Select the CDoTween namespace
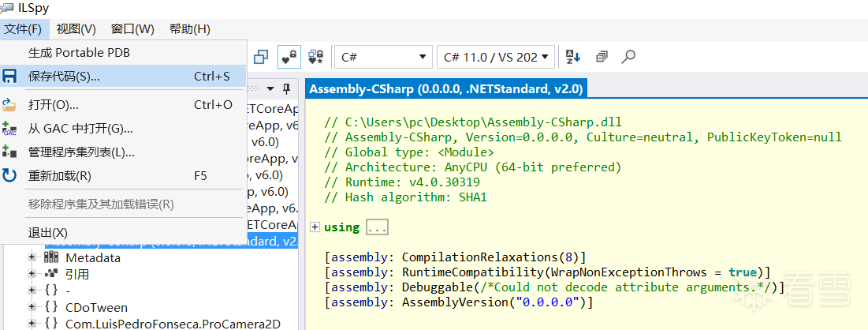Screen dimensions: 868x330 96,307
